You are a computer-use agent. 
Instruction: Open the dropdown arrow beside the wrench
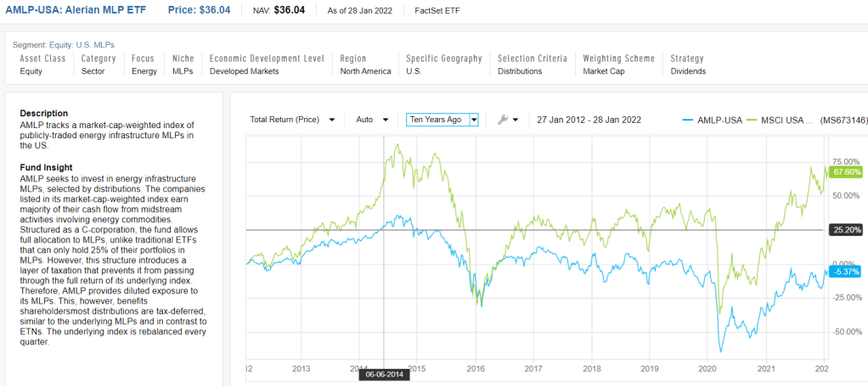pos(516,120)
